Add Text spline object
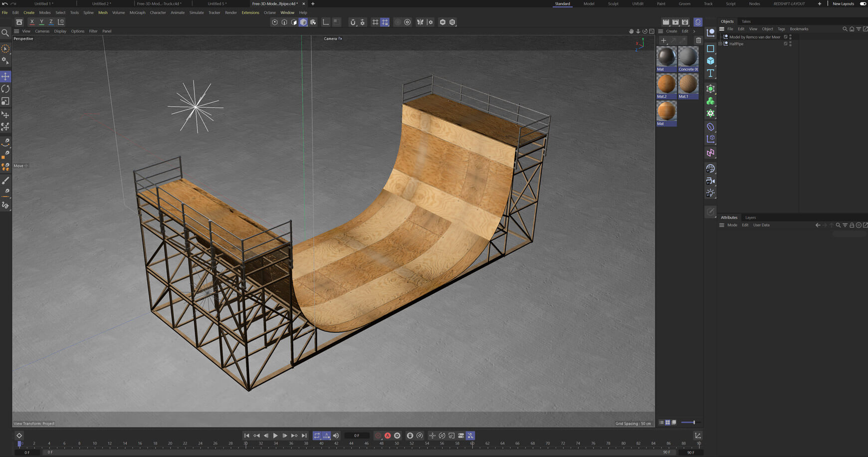Viewport: 868px width, 457px height. click(x=710, y=73)
